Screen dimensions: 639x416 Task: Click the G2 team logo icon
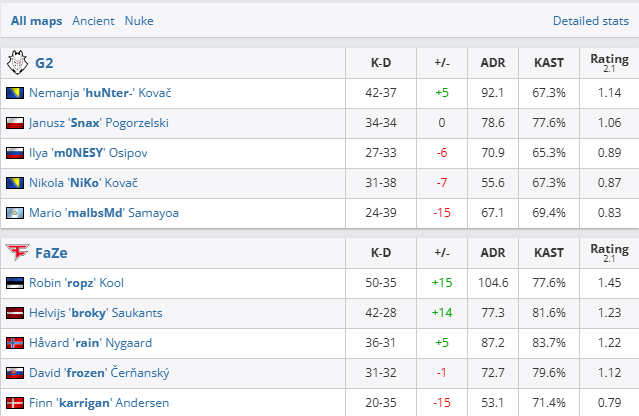pyautogui.click(x=17, y=63)
